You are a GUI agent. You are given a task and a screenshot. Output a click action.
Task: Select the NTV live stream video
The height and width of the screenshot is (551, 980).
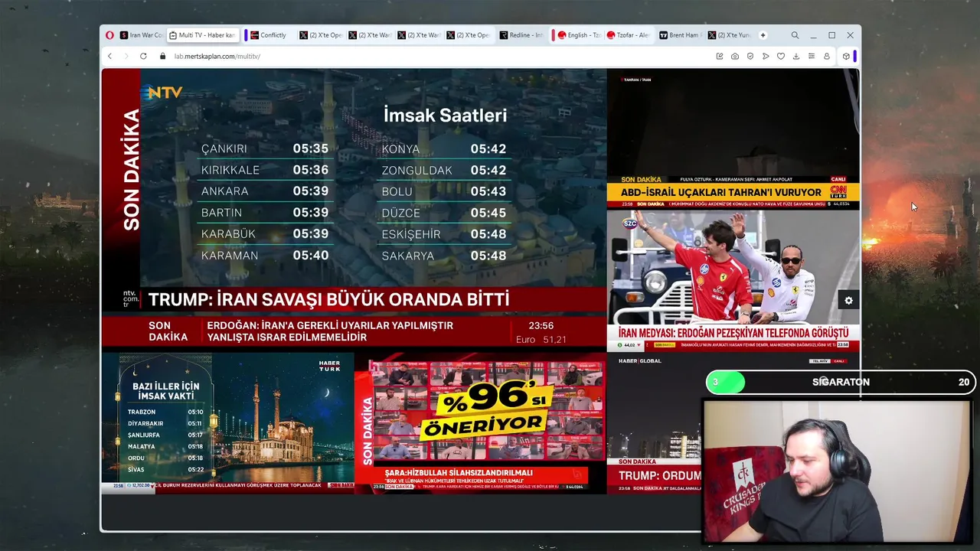coord(354,210)
